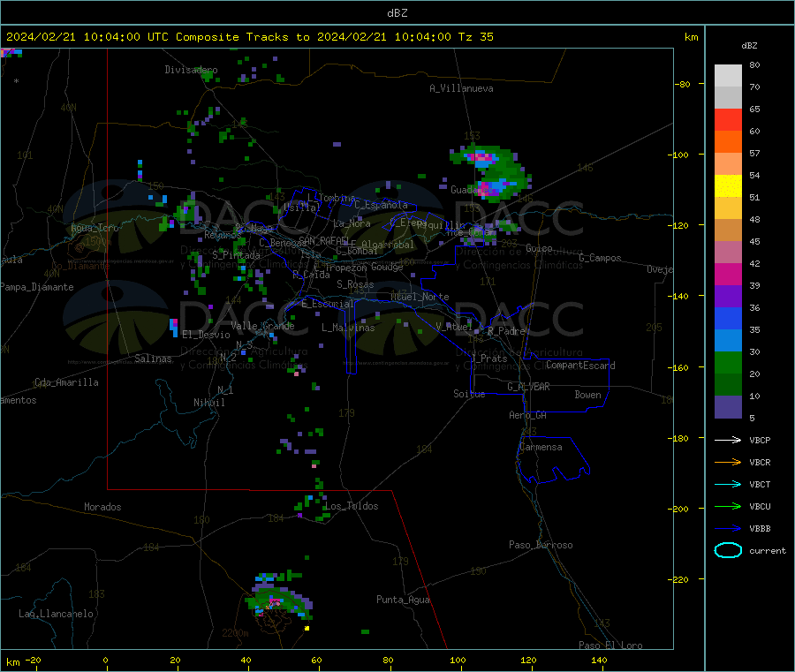
Task: Pick the red 60–65 dBZ legend swatch
Action: point(728,119)
